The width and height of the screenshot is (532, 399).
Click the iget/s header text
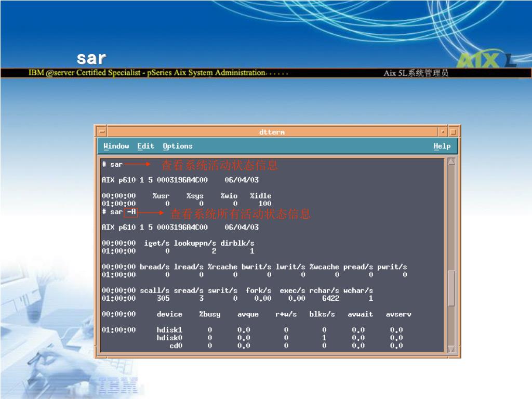(x=157, y=243)
